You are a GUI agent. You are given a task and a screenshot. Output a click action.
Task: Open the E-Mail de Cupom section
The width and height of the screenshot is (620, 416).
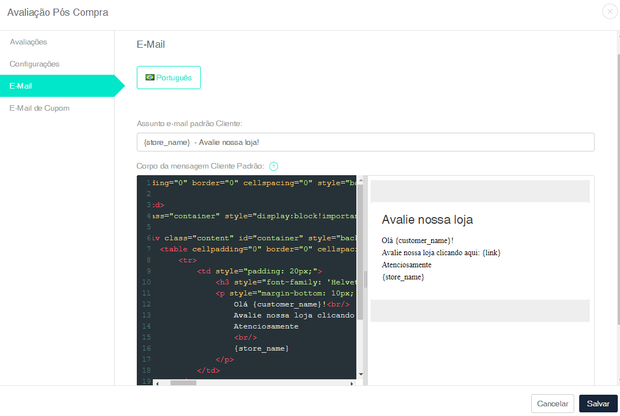coord(40,108)
